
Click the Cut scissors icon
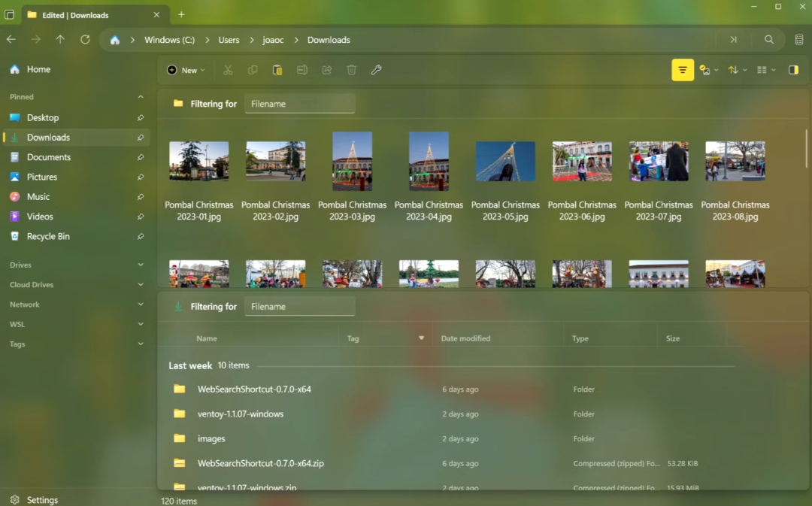pos(228,70)
